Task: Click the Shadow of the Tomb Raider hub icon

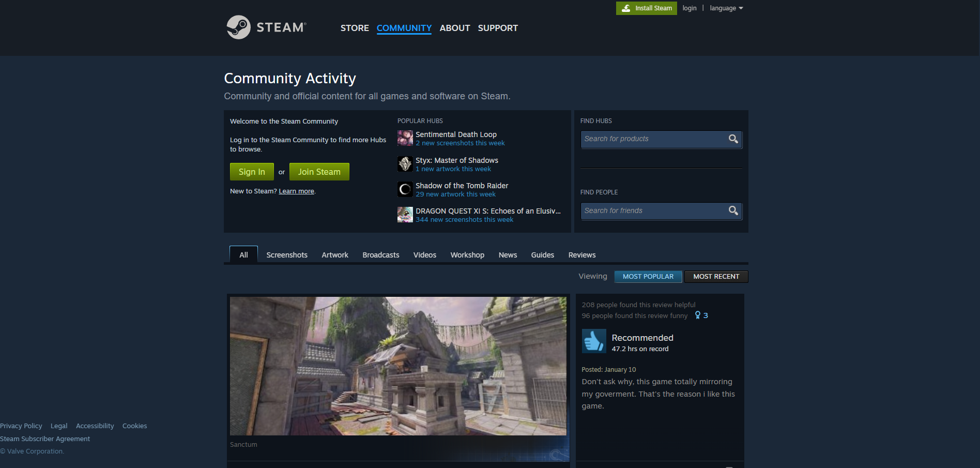Action: [405, 189]
